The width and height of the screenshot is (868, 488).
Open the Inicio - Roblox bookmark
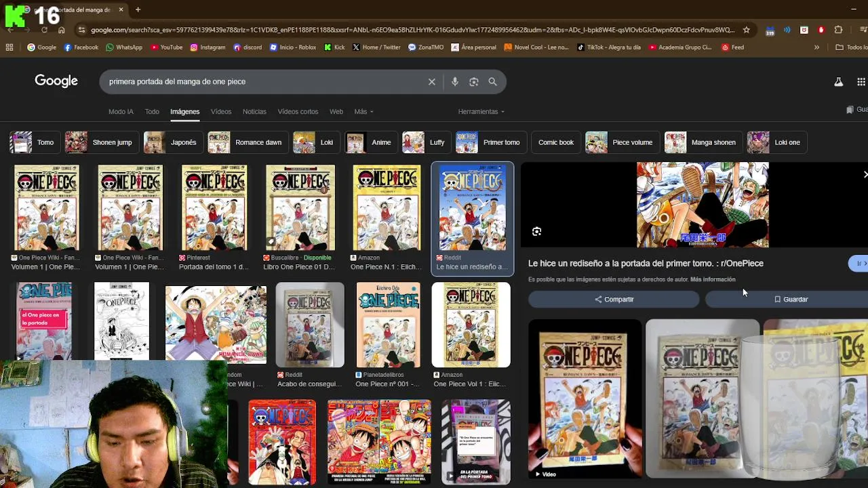(x=293, y=47)
